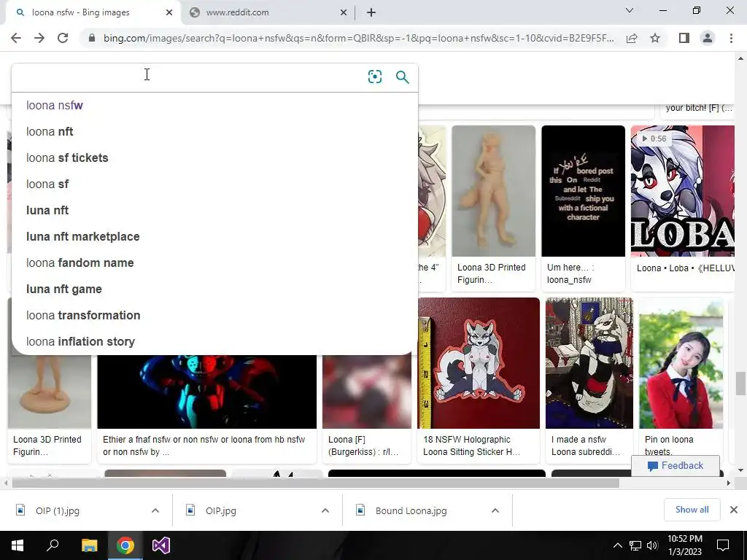Close the Bing images tab

click(x=169, y=12)
